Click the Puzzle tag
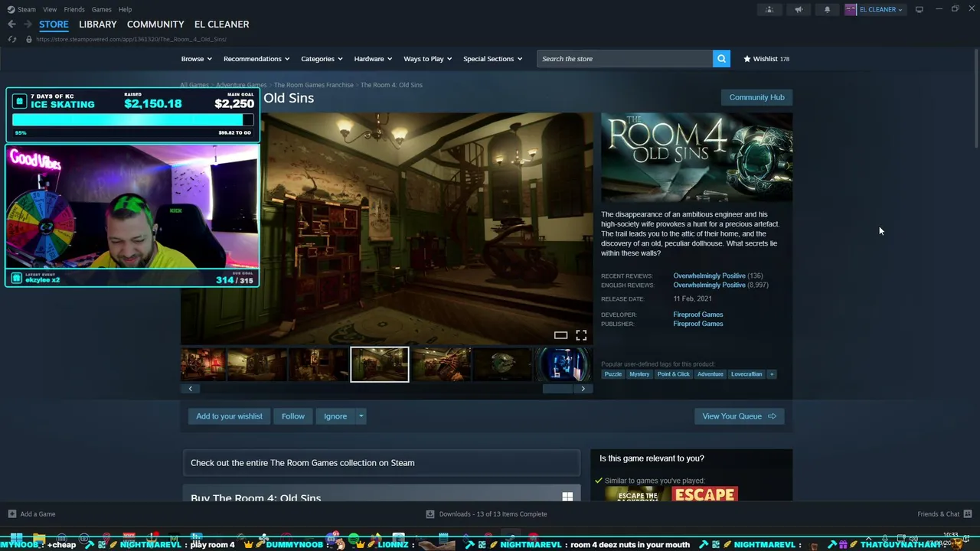This screenshot has width=980, height=551. coord(613,374)
